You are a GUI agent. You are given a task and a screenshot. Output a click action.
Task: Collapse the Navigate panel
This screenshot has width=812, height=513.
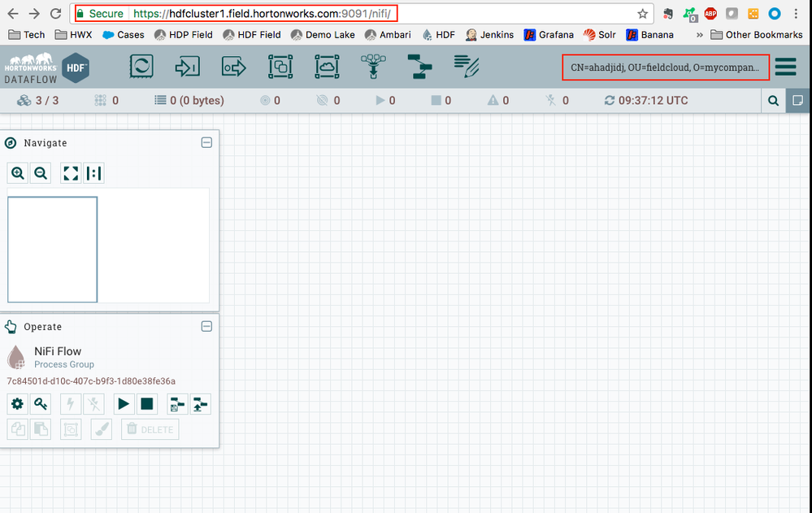tap(206, 142)
